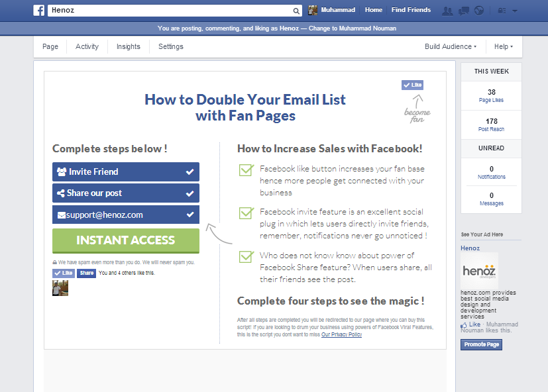The width and height of the screenshot is (548, 392).
Task: Open Our Privacy Policy link
Action: 341,334
